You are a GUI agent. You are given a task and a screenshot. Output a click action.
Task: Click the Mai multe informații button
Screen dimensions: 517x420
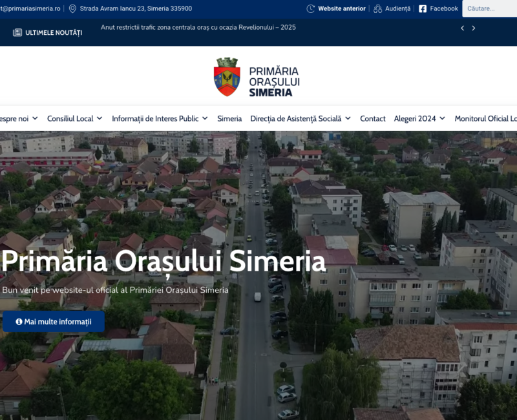(x=54, y=321)
